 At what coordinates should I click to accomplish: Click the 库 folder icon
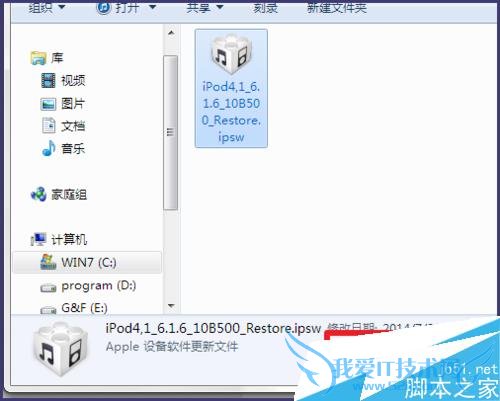[38, 58]
